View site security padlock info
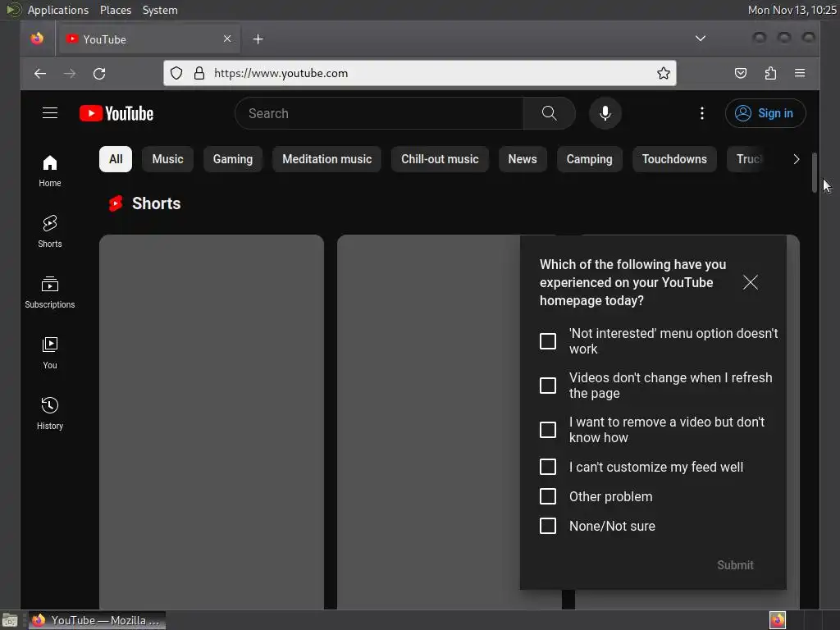The width and height of the screenshot is (840, 630). (x=199, y=73)
